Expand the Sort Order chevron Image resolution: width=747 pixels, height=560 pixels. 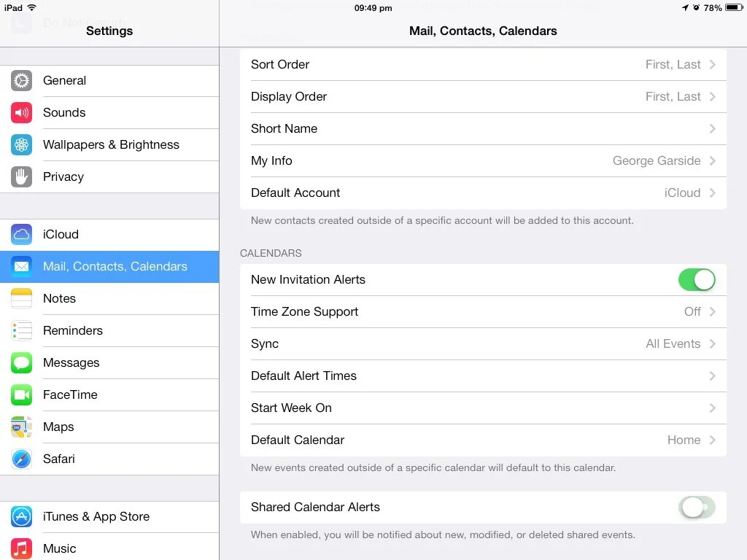coord(712,64)
